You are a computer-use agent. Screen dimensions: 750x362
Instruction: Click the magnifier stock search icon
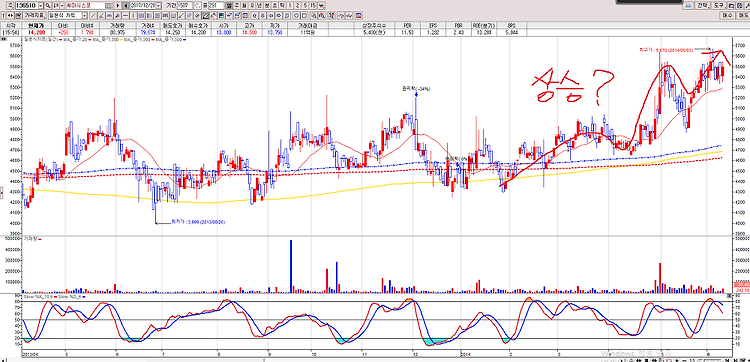(48, 5)
